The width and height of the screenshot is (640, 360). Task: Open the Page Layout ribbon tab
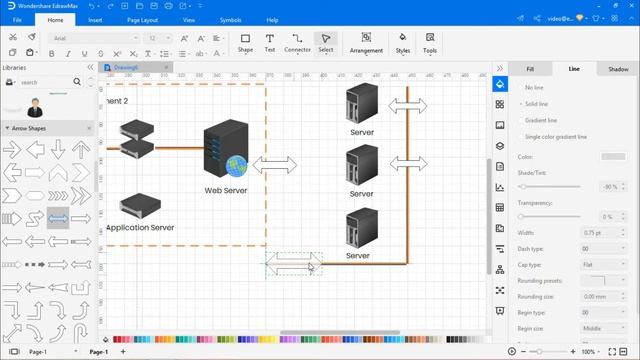(x=142, y=20)
